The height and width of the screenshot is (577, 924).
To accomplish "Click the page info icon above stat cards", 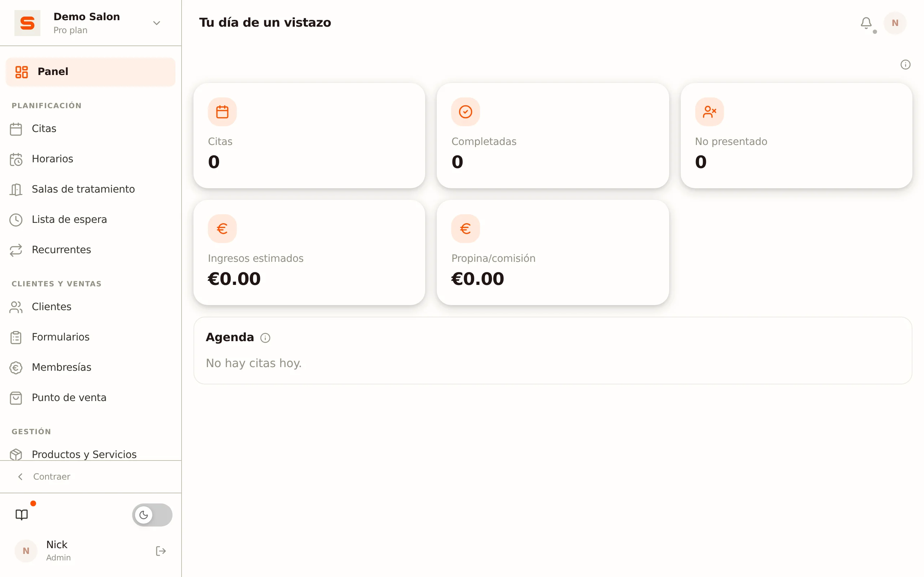I will pyautogui.click(x=905, y=65).
